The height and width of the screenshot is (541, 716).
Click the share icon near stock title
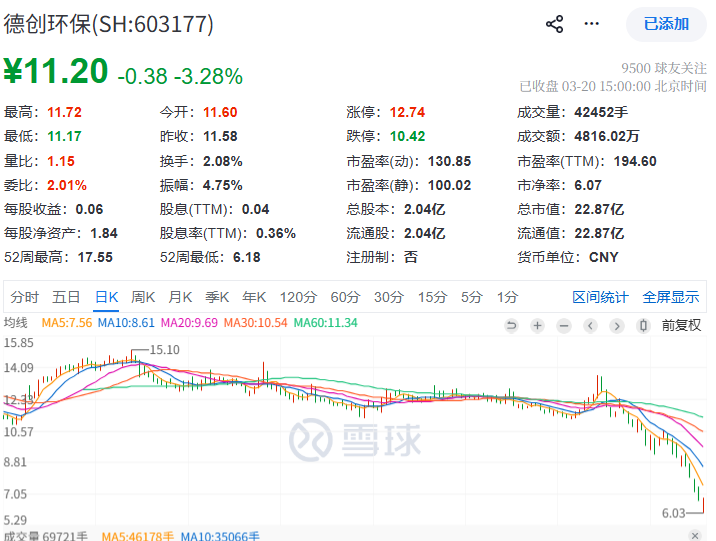pos(555,24)
